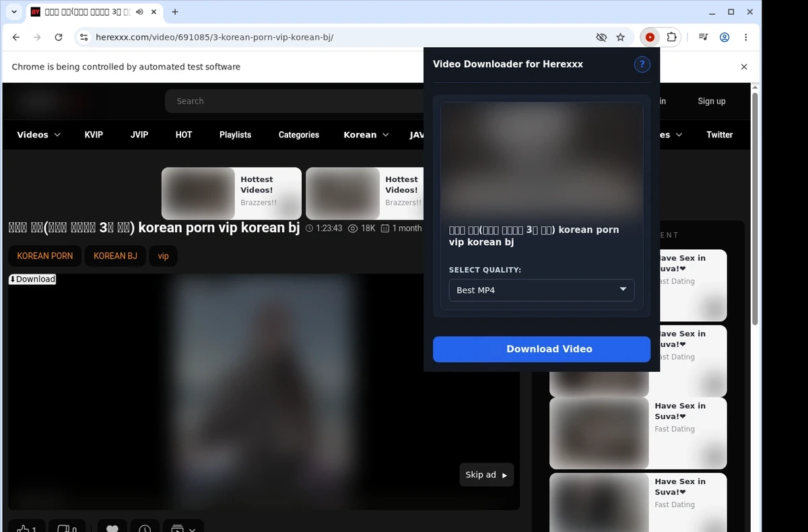This screenshot has height=532, width=808.
Task: Click the Download Video button
Action: click(x=541, y=349)
